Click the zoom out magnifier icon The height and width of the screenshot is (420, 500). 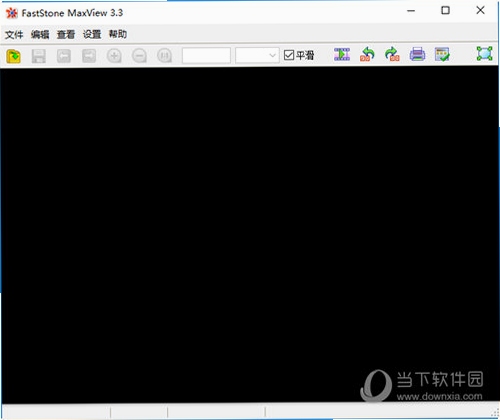(x=139, y=56)
